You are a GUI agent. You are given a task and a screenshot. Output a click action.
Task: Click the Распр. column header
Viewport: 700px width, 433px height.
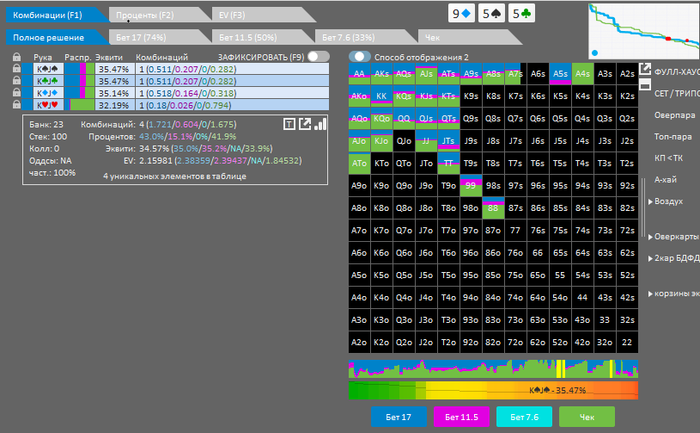[x=78, y=57]
